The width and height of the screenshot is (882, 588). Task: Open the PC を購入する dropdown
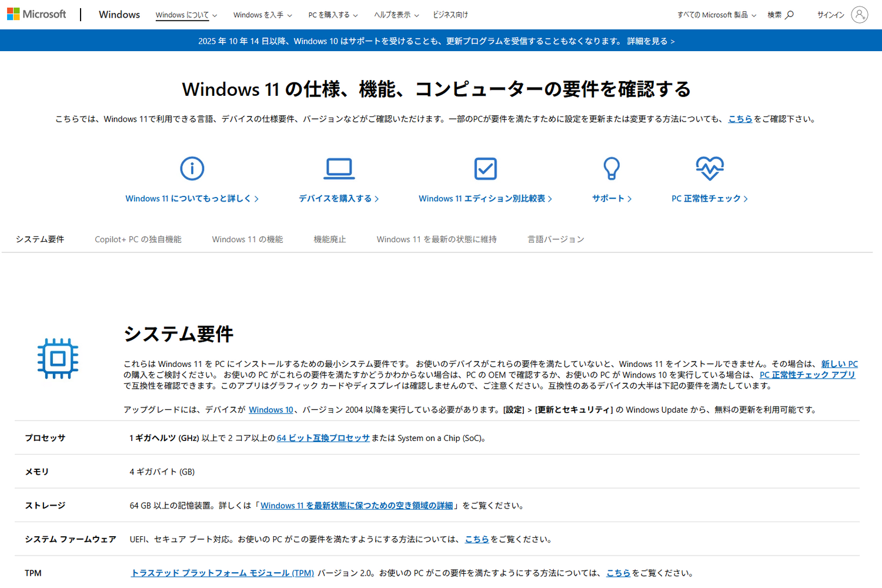click(x=333, y=15)
